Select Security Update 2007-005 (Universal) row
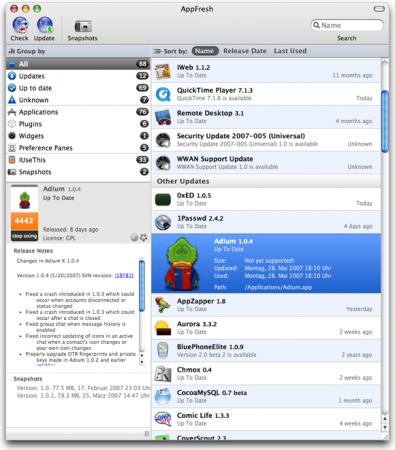This screenshot has height=450, width=395. pyautogui.click(x=266, y=140)
